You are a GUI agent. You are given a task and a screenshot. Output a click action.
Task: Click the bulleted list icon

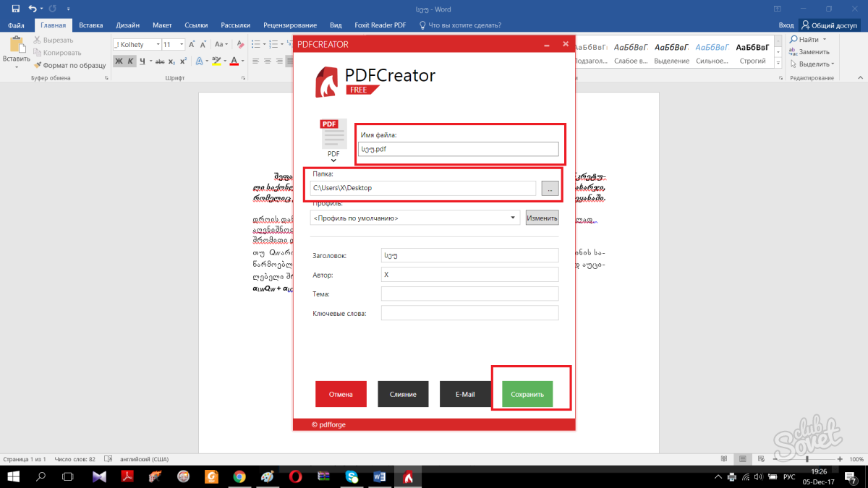coord(256,45)
